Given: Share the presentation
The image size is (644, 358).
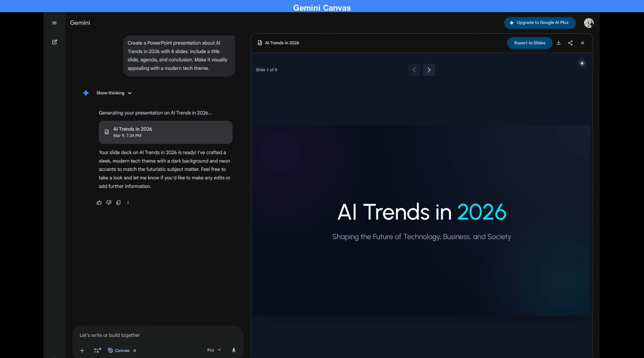Looking at the screenshot, I should coord(570,43).
